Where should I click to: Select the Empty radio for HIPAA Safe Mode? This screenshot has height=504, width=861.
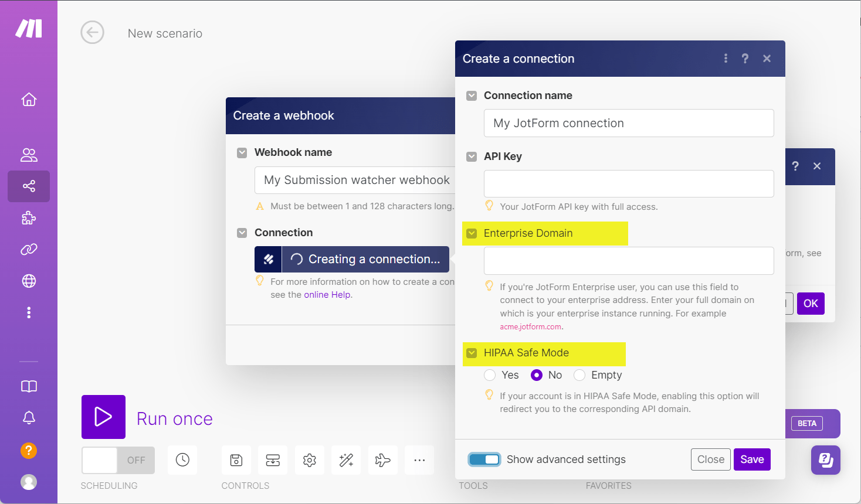579,375
